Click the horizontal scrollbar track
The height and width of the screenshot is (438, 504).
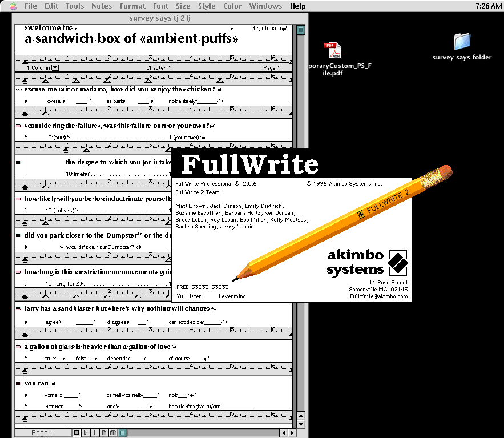203,433
